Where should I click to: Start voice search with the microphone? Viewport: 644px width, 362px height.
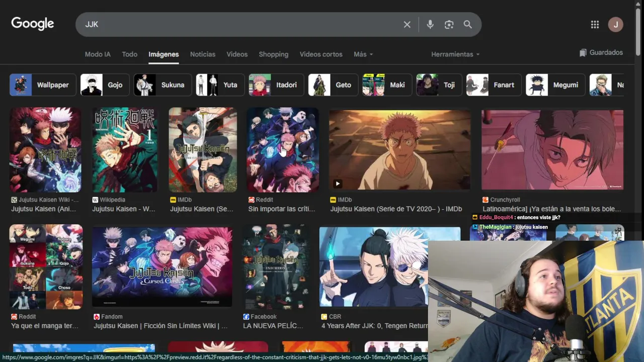[430, 24]
